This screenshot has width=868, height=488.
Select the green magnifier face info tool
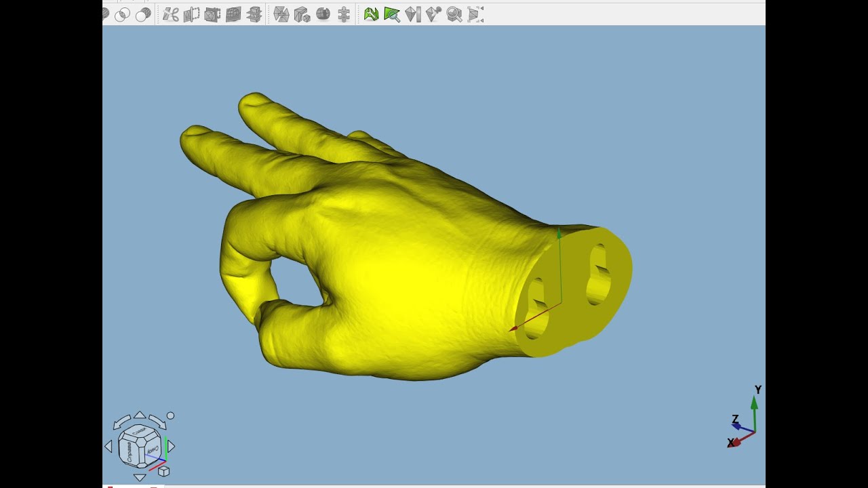(392, 14)
